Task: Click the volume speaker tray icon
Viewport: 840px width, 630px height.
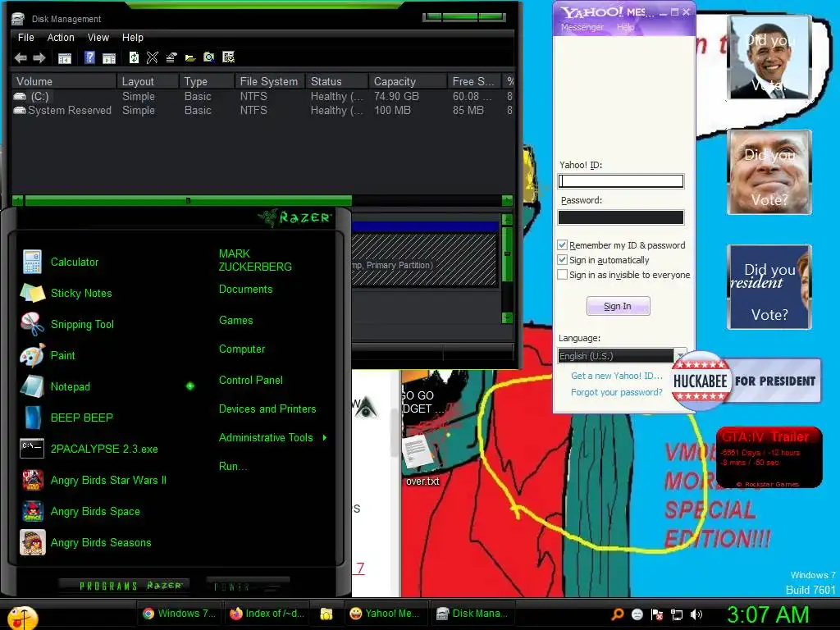Action: (x=696, y=614)
